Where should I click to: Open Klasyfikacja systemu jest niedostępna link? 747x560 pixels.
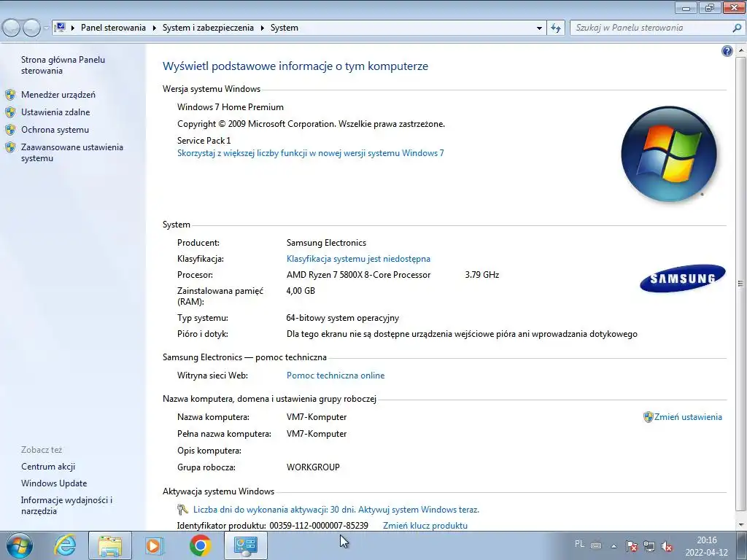pyautogui.click(x=358, y=259)
